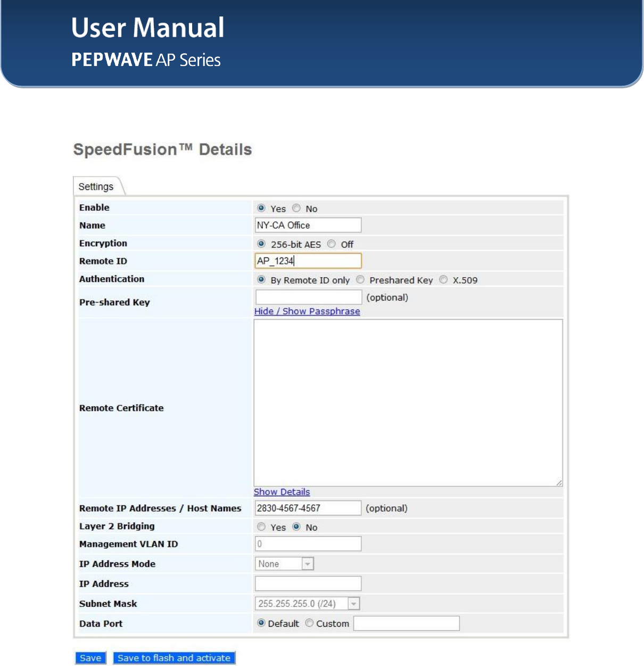Click the Pre-shared Key input box

tap(309, 297)
